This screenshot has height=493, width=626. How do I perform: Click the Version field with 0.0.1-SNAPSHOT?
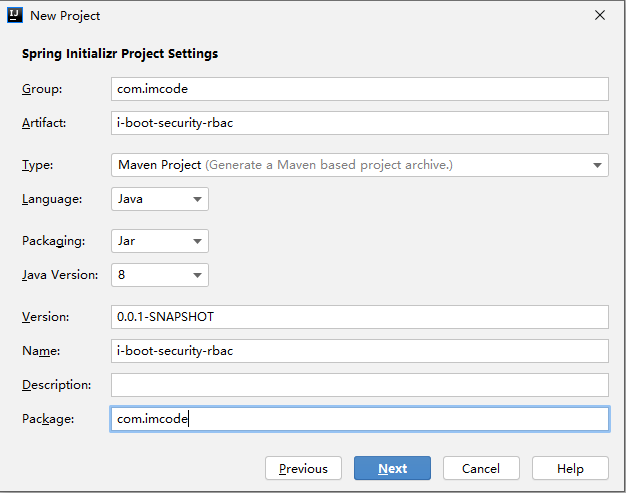[360, 317]
